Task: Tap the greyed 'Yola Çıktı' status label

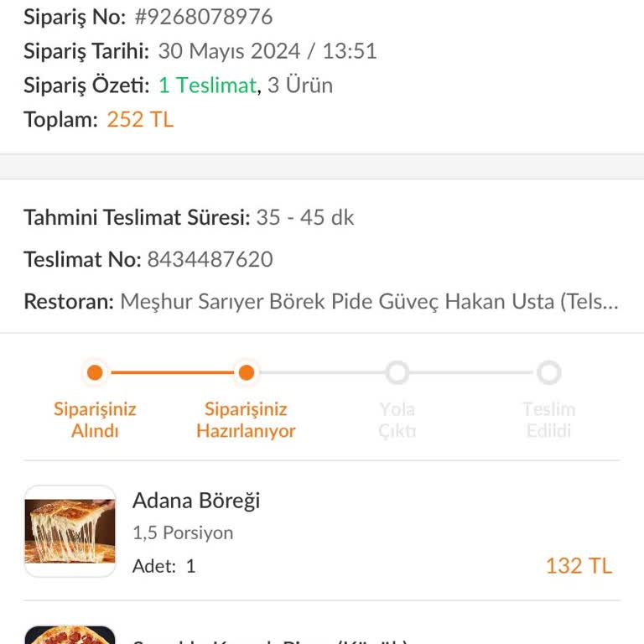Action: click(x=397, y=420)
